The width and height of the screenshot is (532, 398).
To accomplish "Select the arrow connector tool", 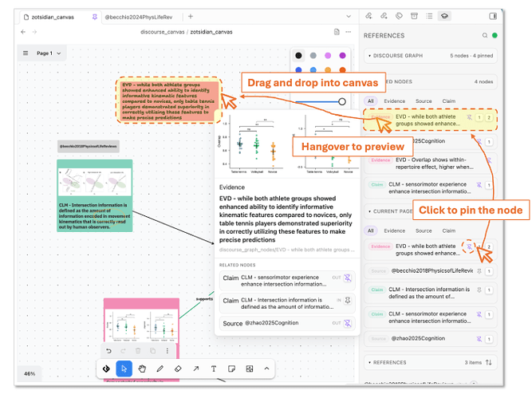I will tap(195, 368).
